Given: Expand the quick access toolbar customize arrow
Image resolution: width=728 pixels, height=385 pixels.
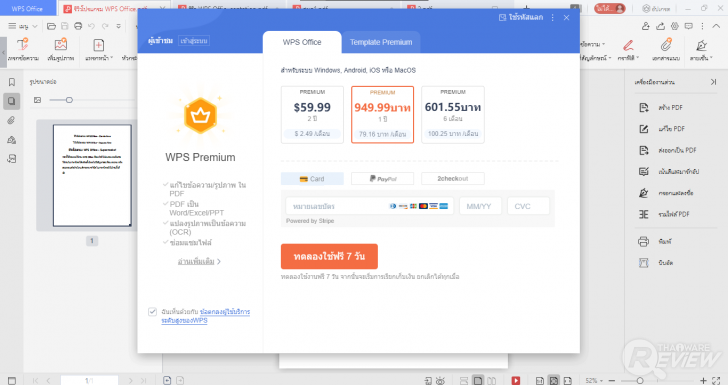Looking at the screenshot, I should point(119,26).
